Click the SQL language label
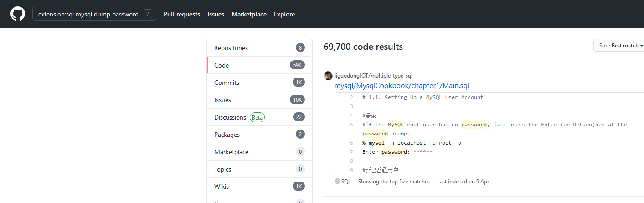This screenshot has height=203, width=644. 346,181
